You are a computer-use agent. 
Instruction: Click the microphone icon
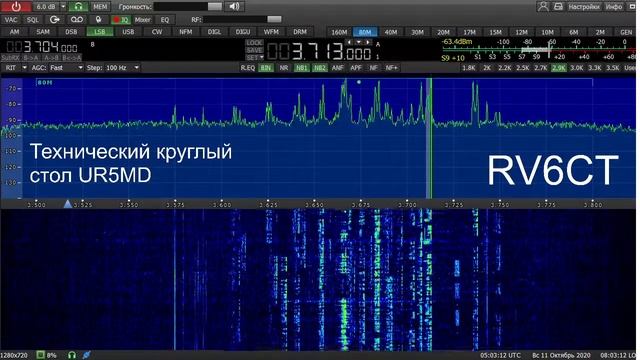(x=98, y=20)
